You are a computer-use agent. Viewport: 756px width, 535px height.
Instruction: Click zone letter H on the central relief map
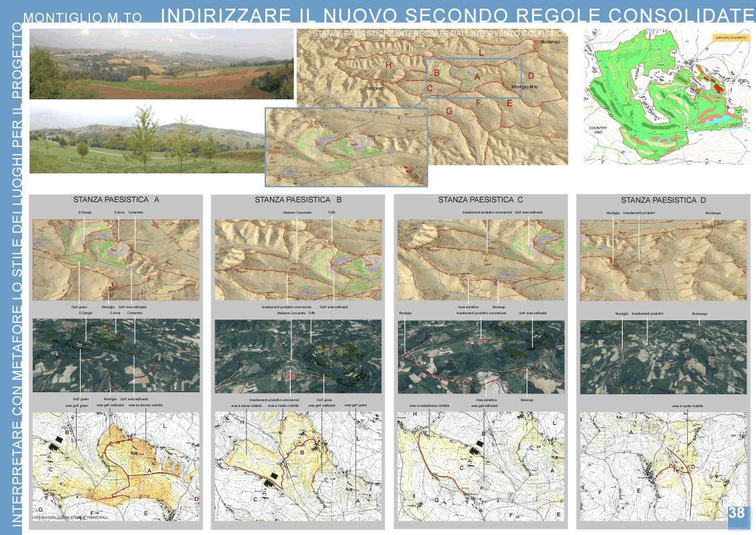pyautogui.click(x=388, y=65)
